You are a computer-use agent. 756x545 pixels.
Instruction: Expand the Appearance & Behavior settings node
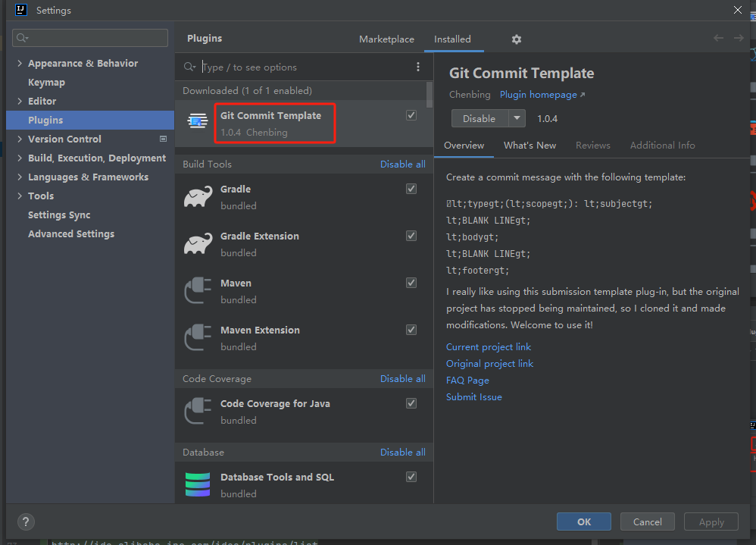click(20, 64)
